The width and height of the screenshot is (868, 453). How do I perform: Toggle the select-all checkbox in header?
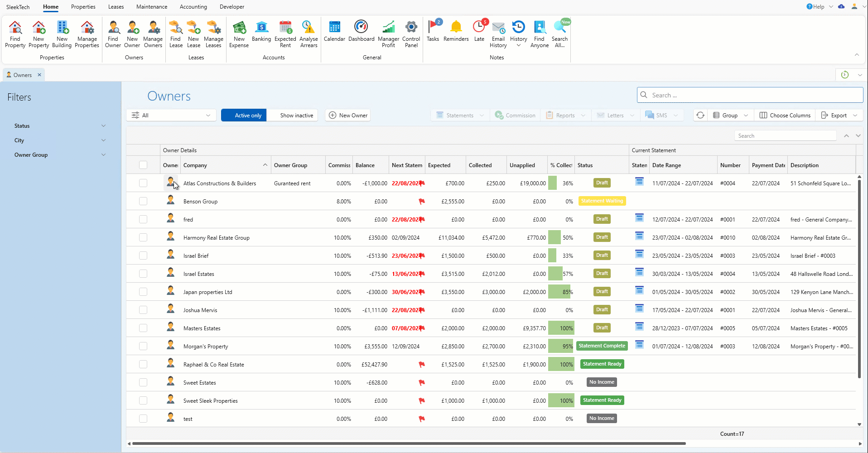pyautogui.click(x=143, y=165)
